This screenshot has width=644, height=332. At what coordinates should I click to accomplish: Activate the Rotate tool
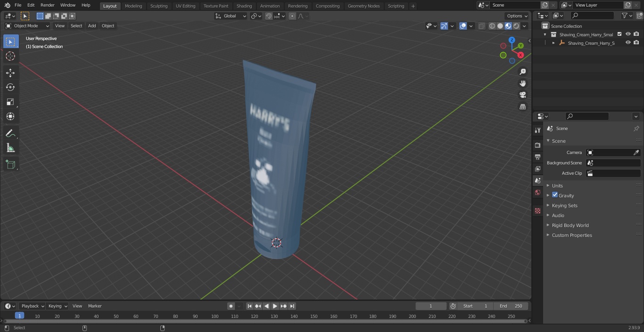point(10,87)
